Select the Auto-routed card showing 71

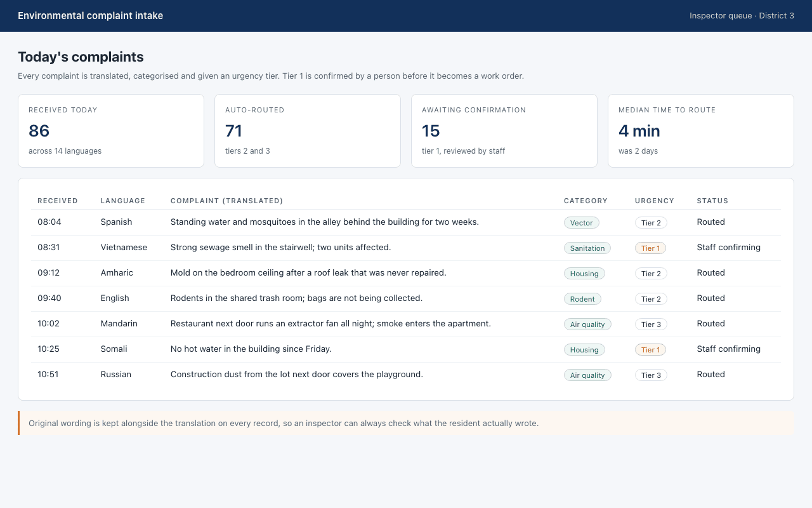coord(308,131)
